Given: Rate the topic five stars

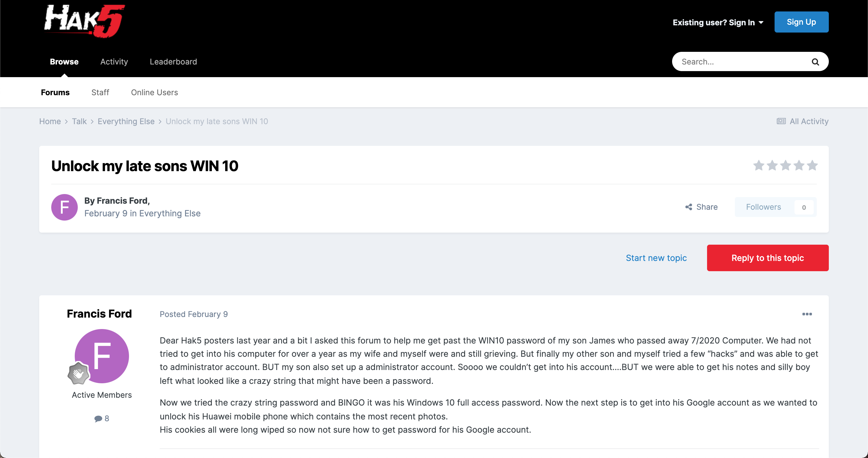Looking at the screenshot, I should (813, 165).
